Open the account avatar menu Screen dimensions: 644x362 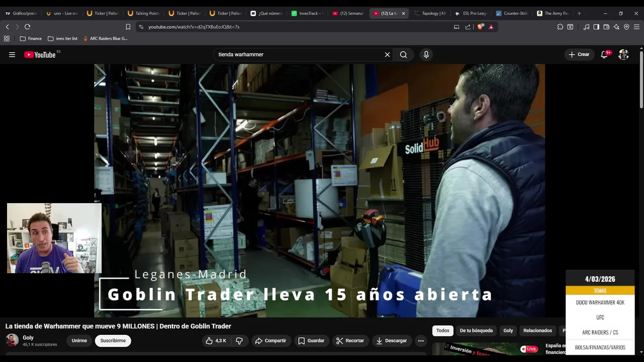click(624, 55)
